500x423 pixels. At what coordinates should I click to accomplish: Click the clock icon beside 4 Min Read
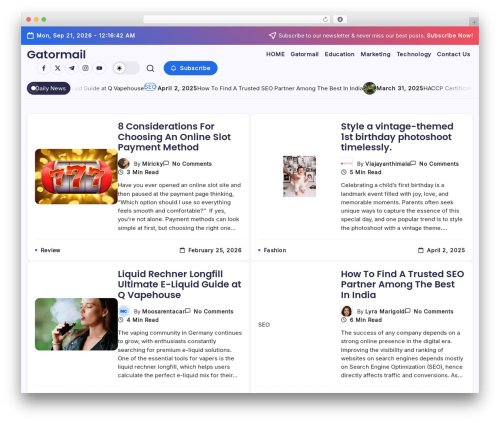[x=121, y=320]
